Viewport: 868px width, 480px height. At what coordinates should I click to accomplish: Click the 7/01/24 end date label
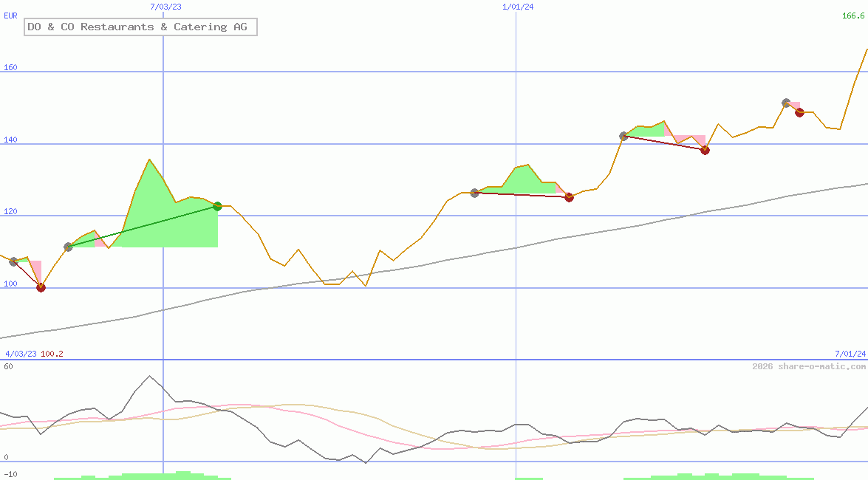point(850,354)
